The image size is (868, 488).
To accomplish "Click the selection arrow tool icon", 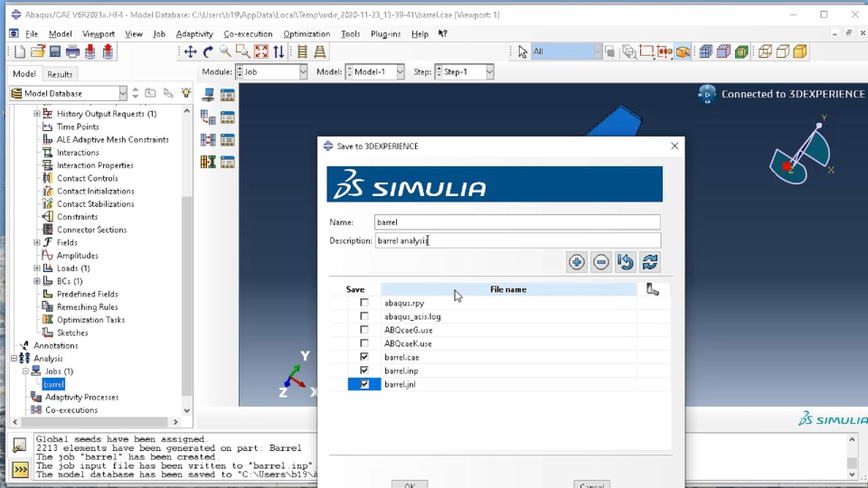I will tap(523, 52).
